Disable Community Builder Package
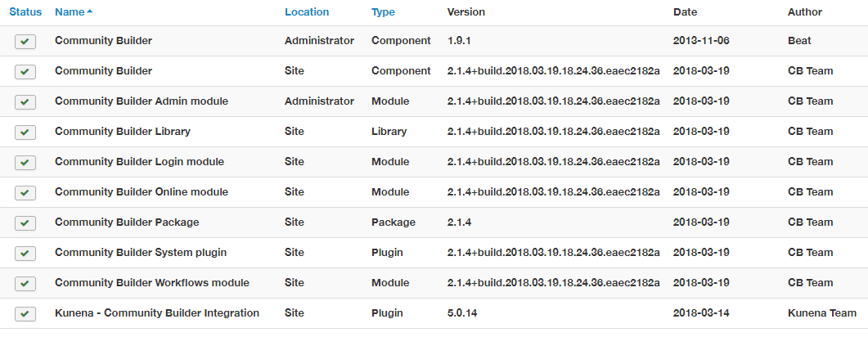868x337 pixels. [x=25, y=223]
